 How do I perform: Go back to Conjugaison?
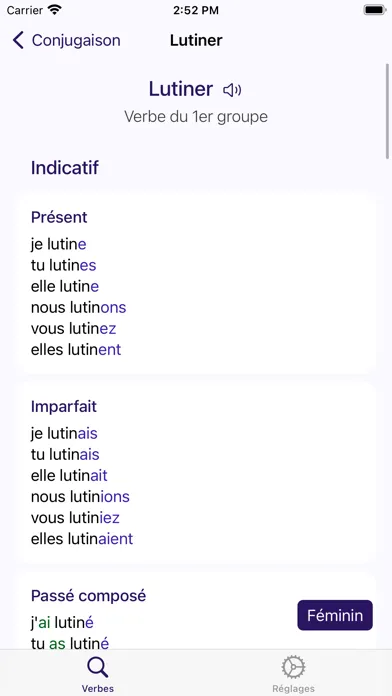[67, 40]
